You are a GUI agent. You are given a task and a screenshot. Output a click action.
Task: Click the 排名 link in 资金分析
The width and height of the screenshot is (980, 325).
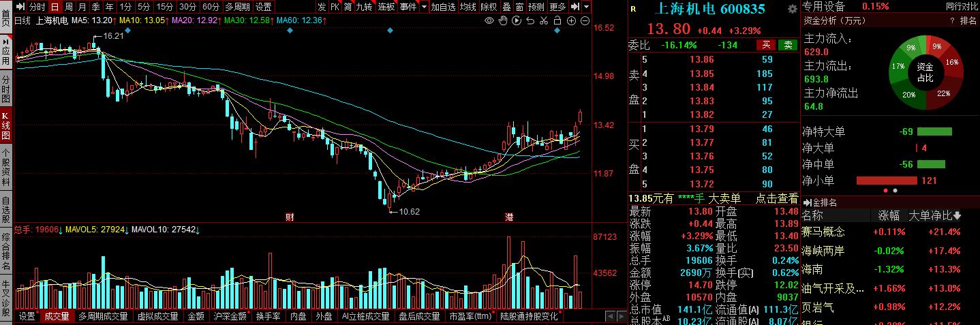(968, 21)
